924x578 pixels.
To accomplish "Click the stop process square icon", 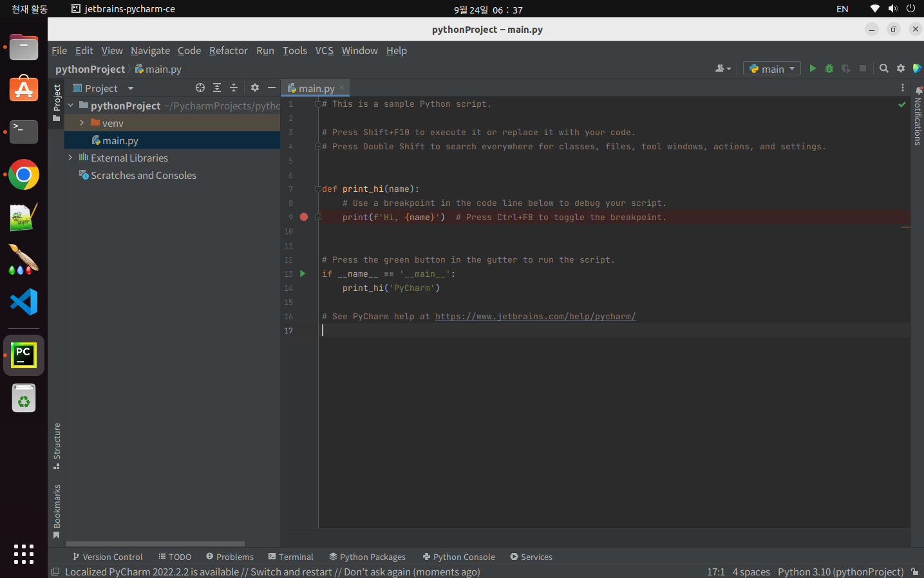I will (x=863, y=68).
